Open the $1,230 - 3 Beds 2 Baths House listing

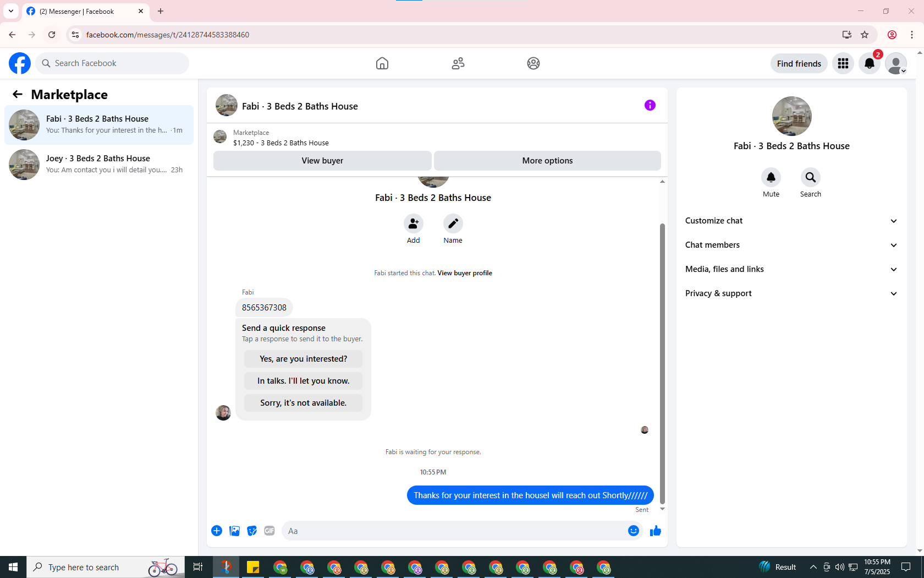[x=281, y=143]
